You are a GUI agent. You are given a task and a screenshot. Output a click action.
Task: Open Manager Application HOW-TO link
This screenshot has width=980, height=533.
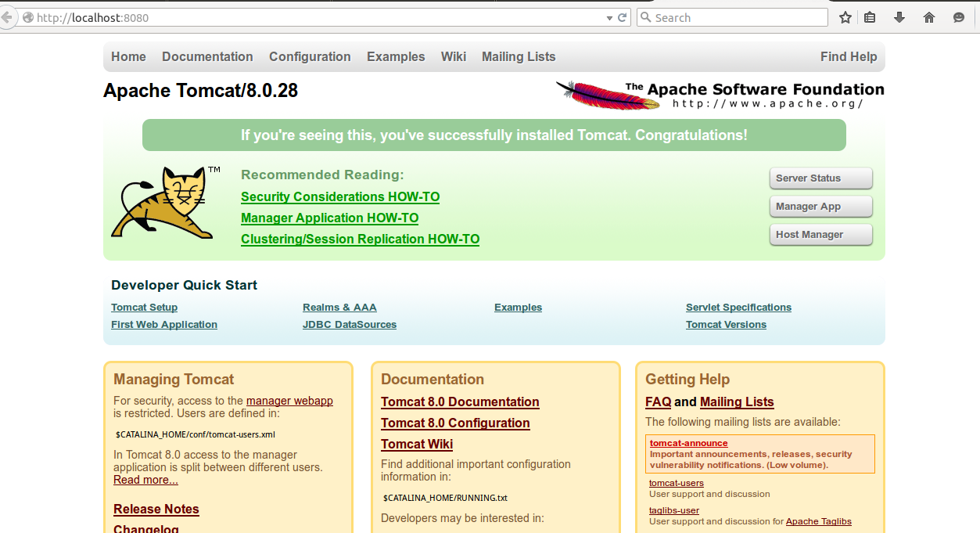tap(329, 218)
